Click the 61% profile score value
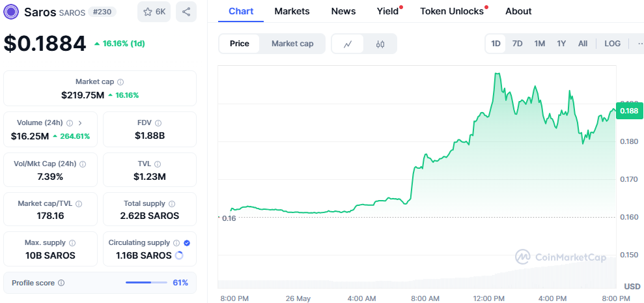The height and width of the screenshot is (303, 644). coord(180,283)
